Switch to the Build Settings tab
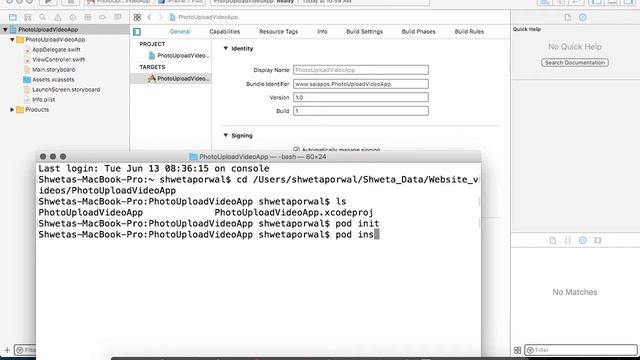640x360 pixels. pyautogui.click(x=364, y=31)
